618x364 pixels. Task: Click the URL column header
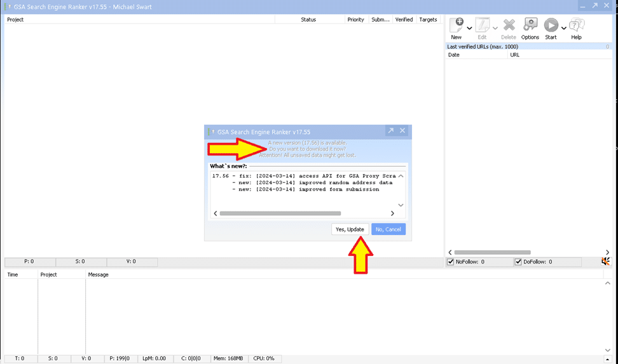click(560, 55)
